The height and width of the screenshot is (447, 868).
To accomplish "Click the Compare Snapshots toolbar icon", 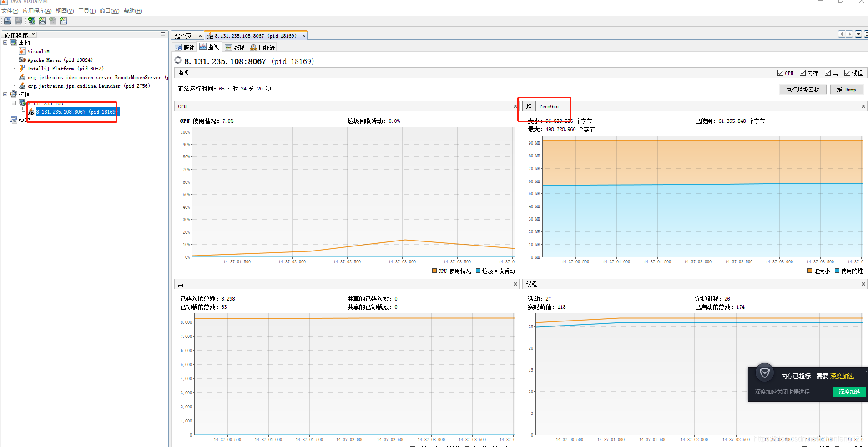I will (63, 20).
